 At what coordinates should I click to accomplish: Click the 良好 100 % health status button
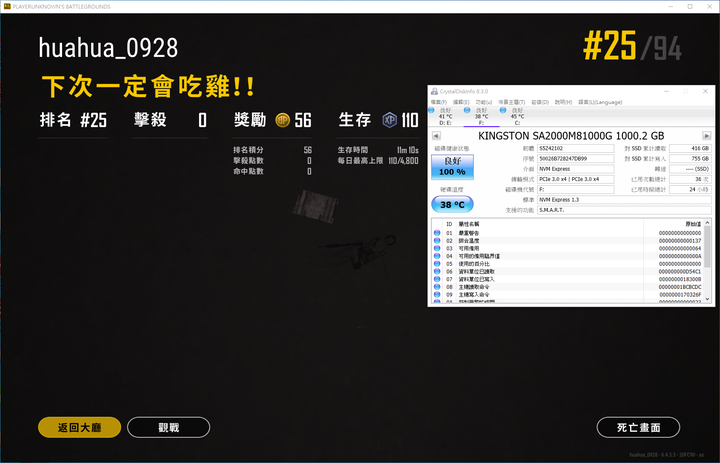[x=452, y=166]
